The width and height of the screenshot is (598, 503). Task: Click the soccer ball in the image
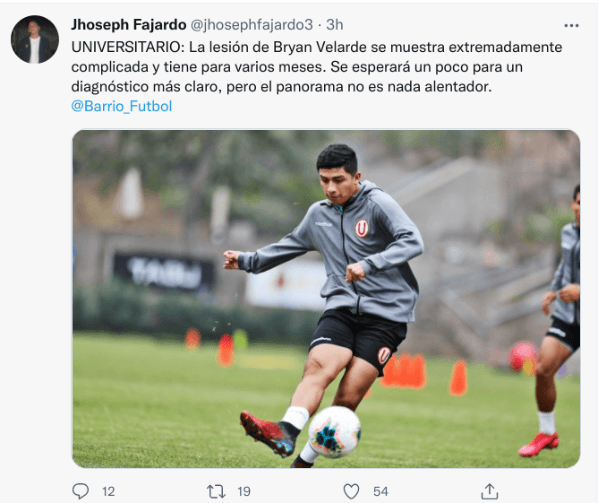[x=334, y=432]
